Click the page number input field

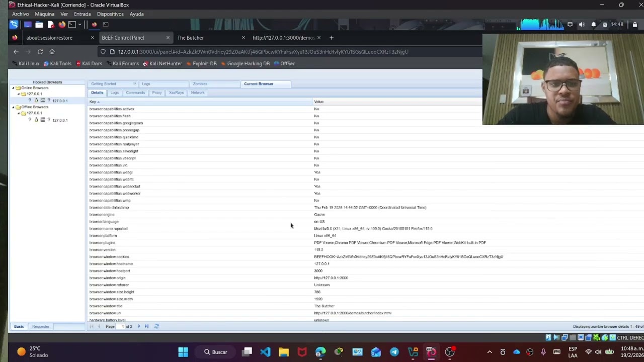click(121, 326)
